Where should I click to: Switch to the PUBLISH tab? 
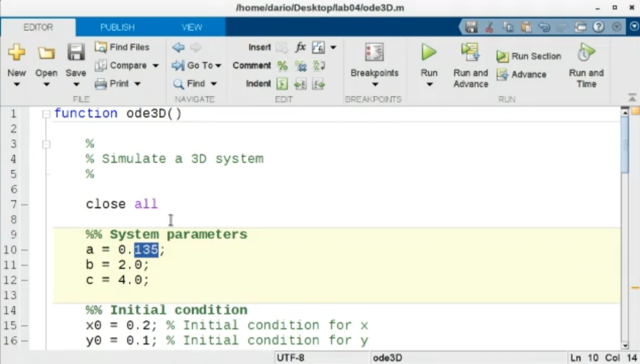117,27
